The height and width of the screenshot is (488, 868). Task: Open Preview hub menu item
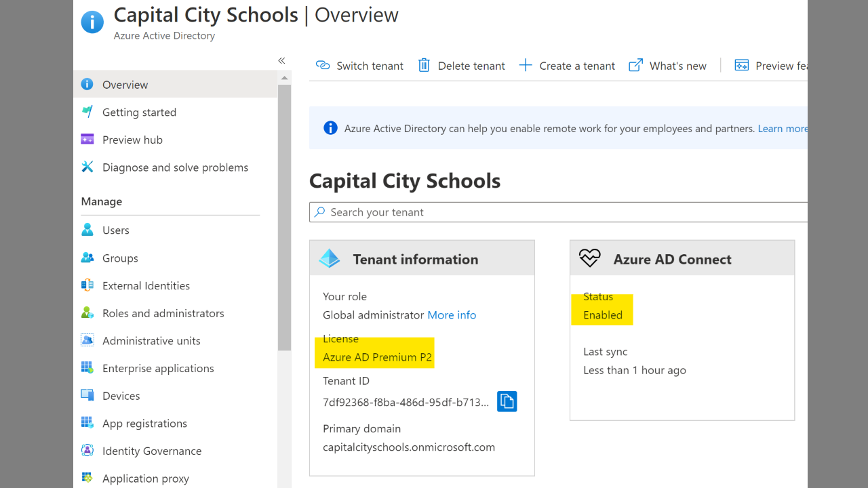[x=175, y=140]
